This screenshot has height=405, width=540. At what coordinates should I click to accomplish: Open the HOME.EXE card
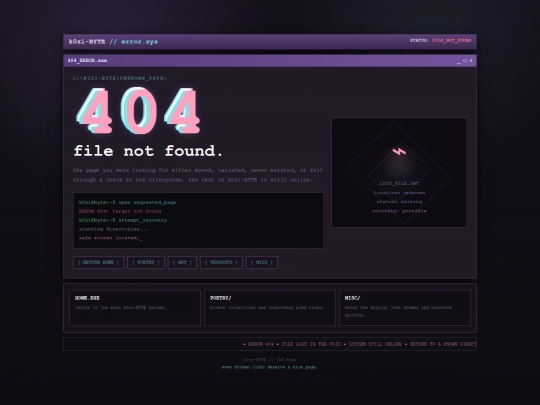[135, 308]
